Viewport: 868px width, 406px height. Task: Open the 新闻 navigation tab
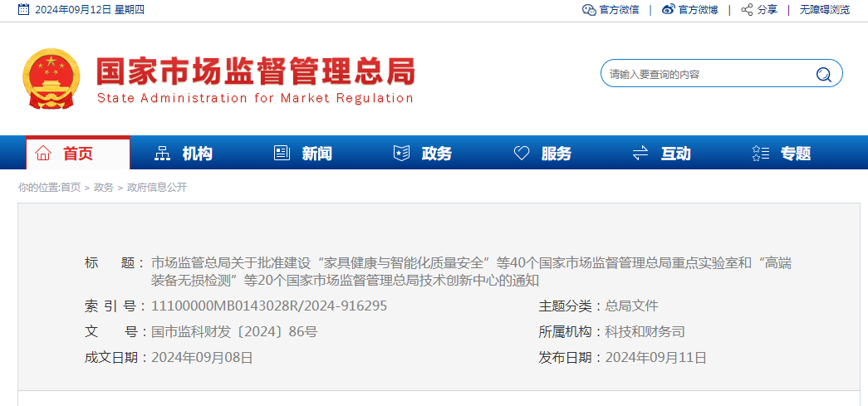316,154
